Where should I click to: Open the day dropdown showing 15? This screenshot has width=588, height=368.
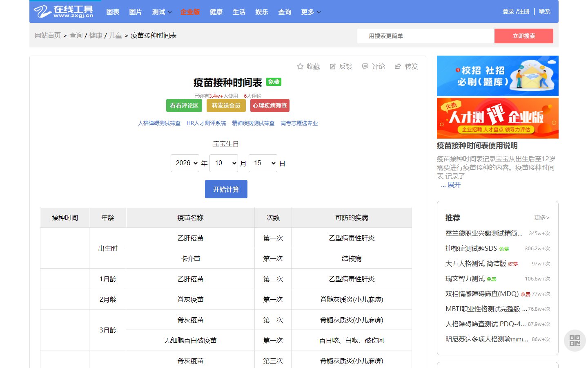tap(263, 163)
